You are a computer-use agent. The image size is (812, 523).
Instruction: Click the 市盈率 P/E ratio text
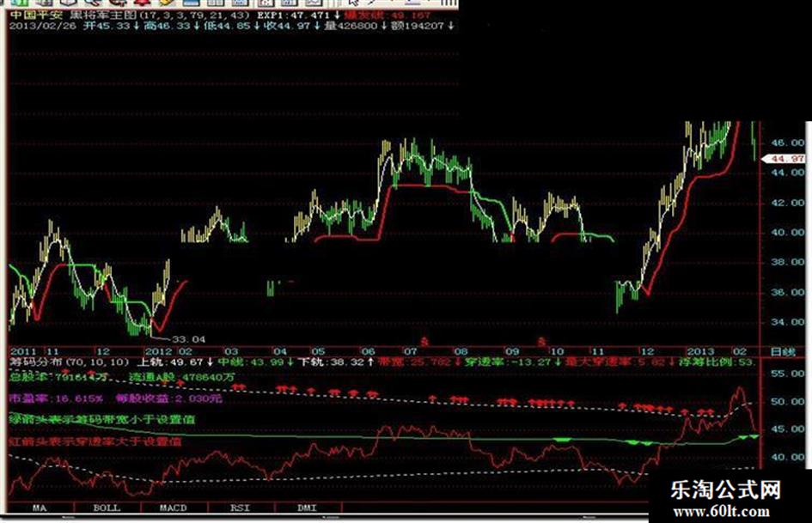(x=57, y=398)
